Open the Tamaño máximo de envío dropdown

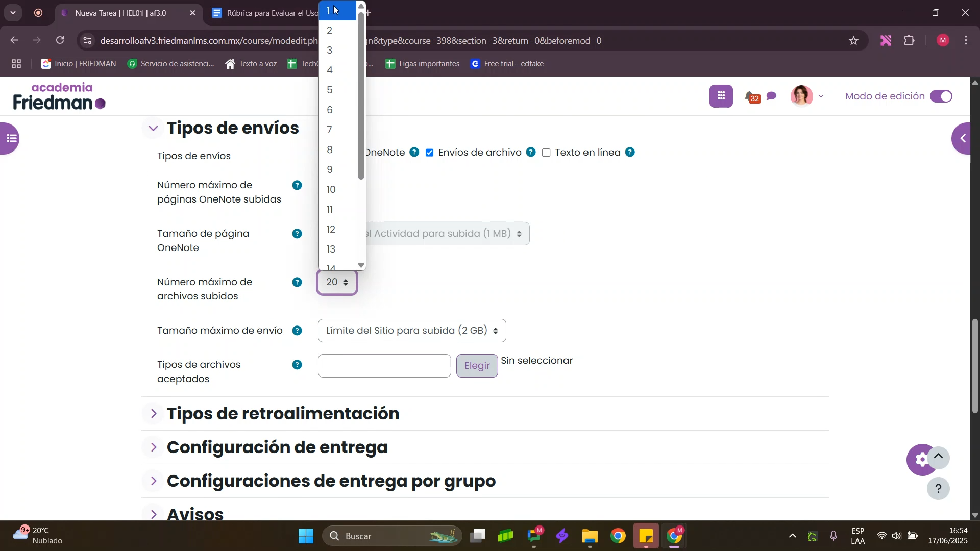point(411,331)
